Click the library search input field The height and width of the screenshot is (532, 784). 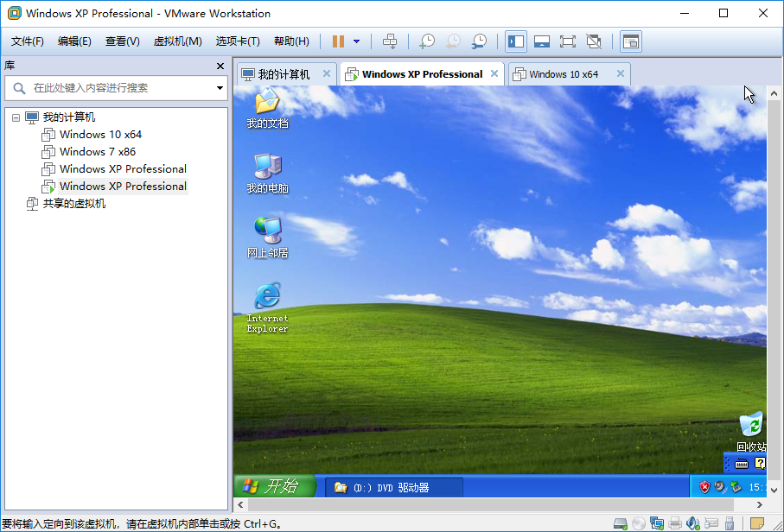coord(121,88)
